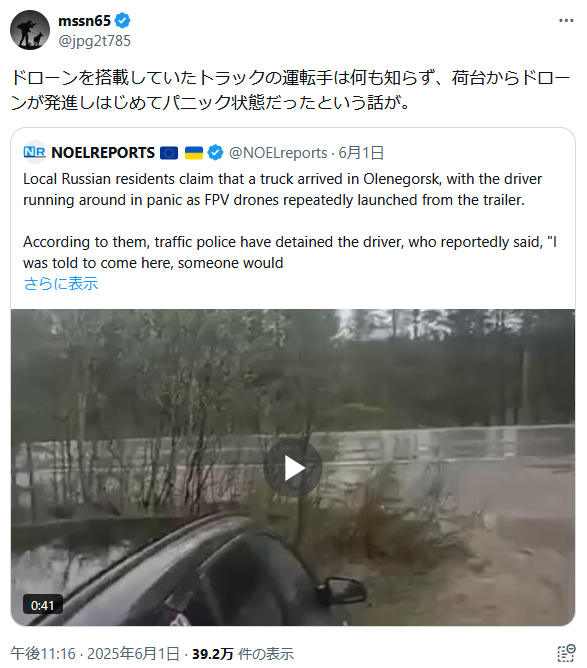The width and height of the screenshot is (587, 668).
Task: Click NOELREPORTS verified checkmark badge
Action: [x=216, y=153]
